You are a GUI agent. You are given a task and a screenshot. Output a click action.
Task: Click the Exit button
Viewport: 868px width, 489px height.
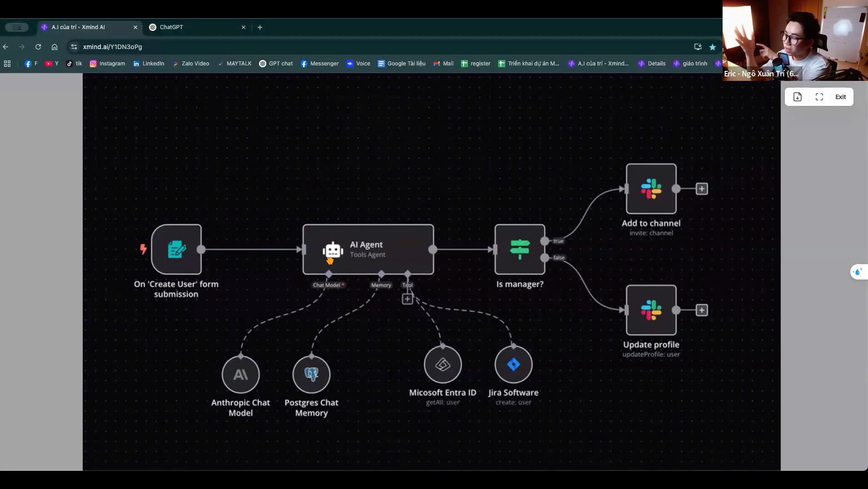click(840, 97)
